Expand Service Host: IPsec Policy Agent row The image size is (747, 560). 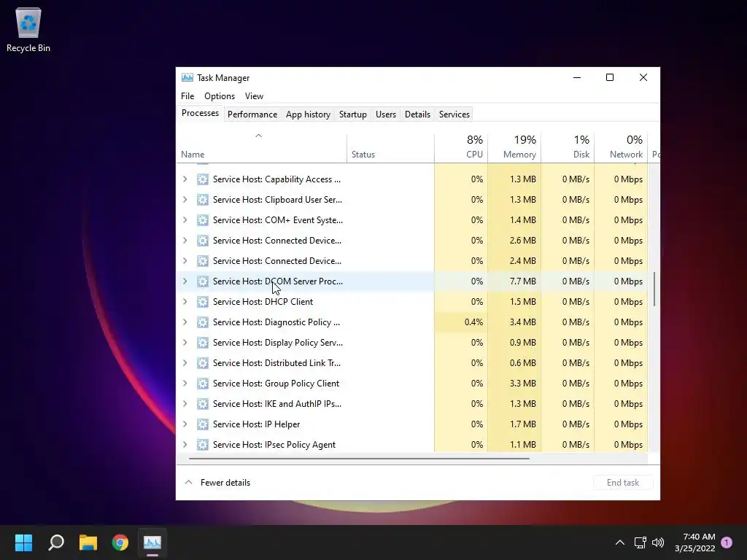(x=185, y=445)
